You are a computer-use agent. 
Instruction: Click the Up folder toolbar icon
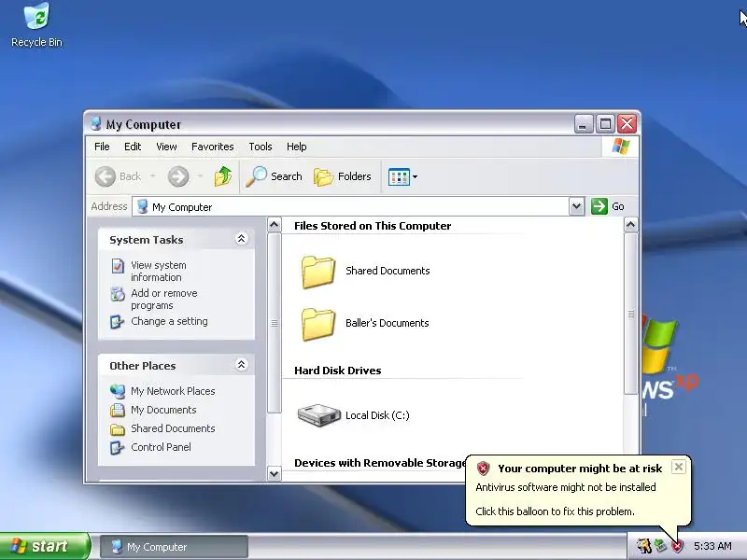click(x=222, y=176)
